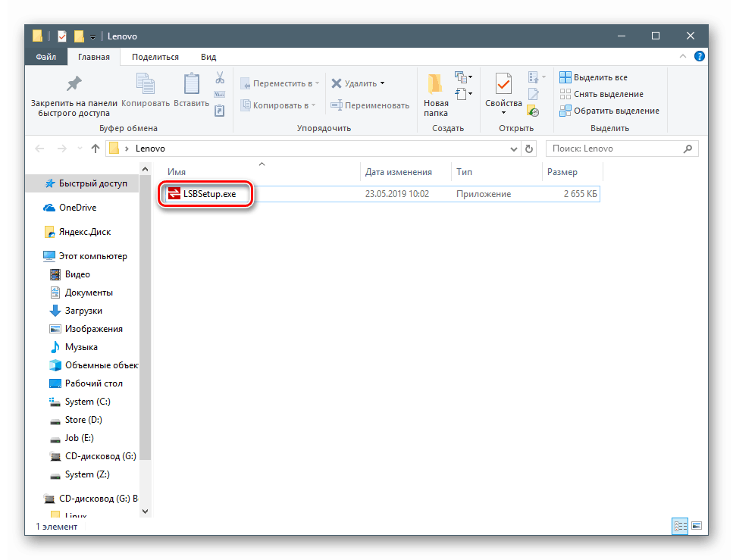Image resolution: width=733 pixels, height=560 pixels.
Task: Pin folder to Quick Access panel
Action: point(74,95)
